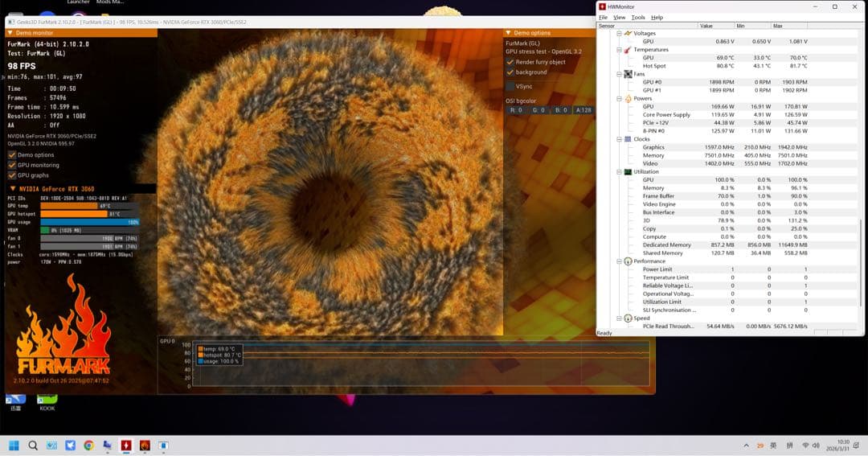Click the Value column header

click(x=716, y=26)
